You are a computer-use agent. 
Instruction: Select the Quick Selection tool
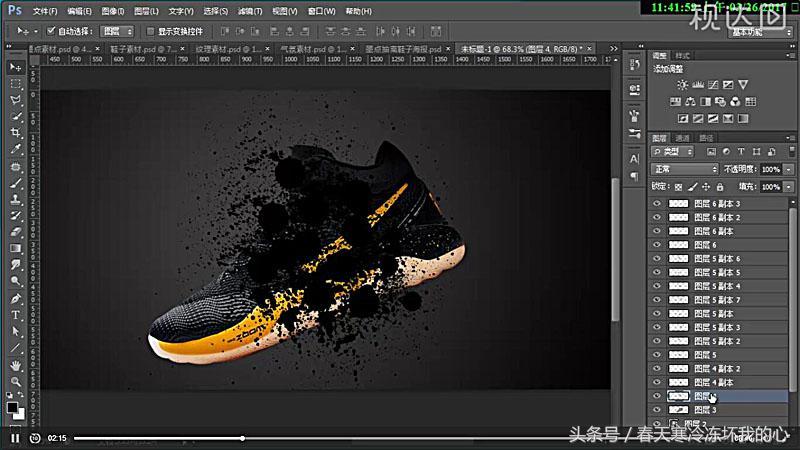pos(16,116)
